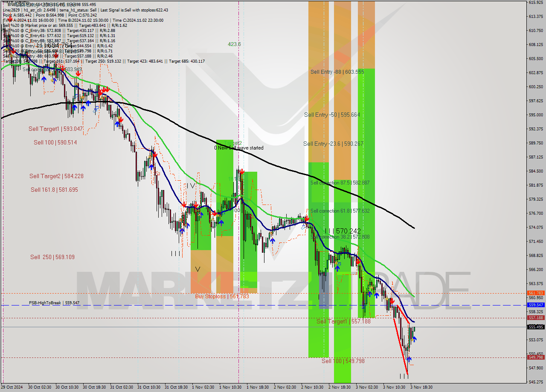Image resolution: width=546 pixels, height=392 pixels.
Task: Click the 'Sell Entry -50 | 595.664' label
Action: coord(332,115)
